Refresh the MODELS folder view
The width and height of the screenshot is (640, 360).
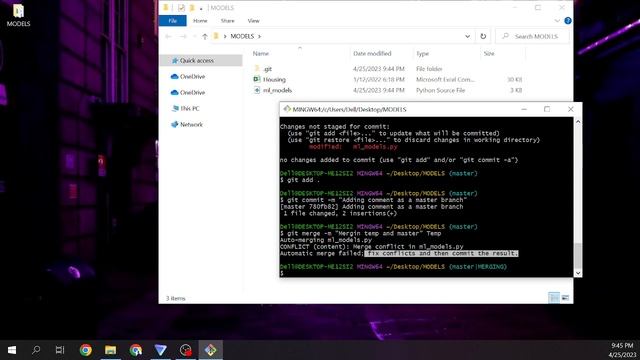coord(483,36)
